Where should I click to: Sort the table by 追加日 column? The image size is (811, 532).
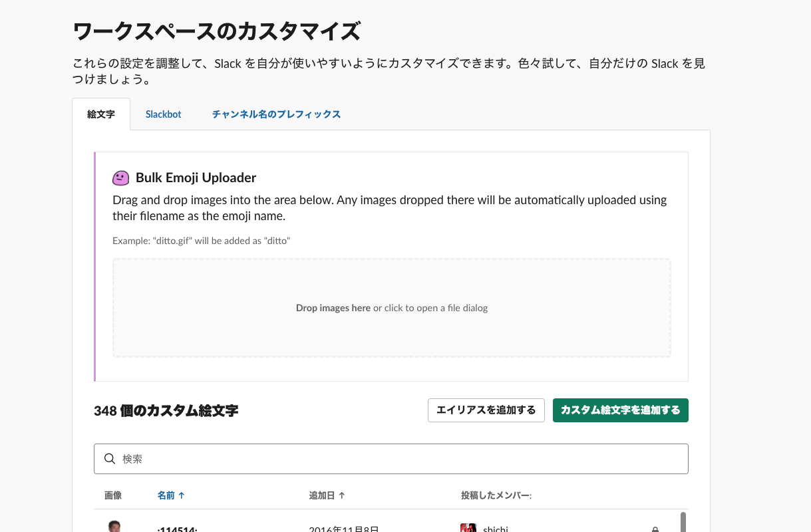click(327, 495)
